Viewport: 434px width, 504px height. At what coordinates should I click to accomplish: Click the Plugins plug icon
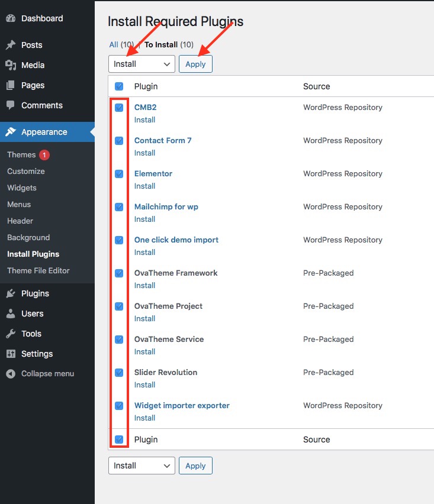tap(11, 293)
